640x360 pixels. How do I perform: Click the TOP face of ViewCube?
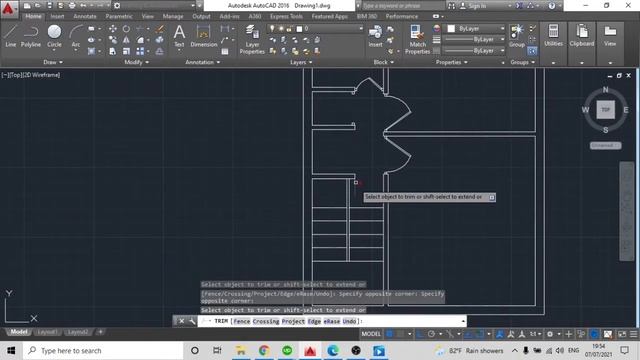click(605, 110)
